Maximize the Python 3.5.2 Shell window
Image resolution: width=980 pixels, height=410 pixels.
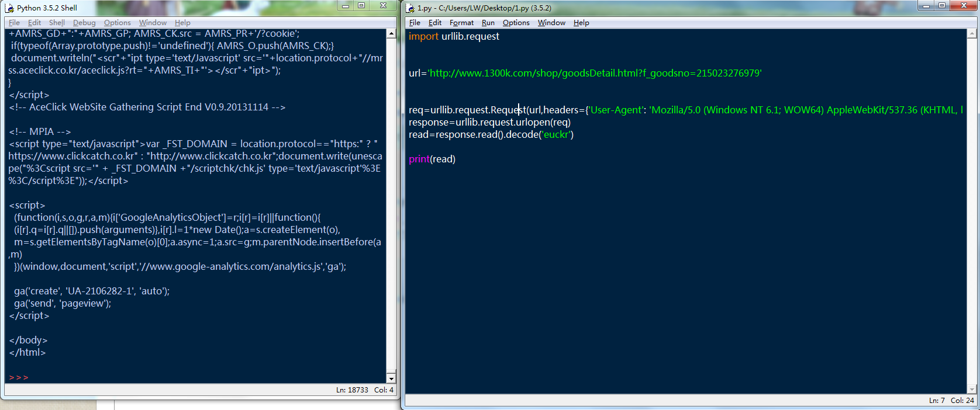[x=361, y=6]
